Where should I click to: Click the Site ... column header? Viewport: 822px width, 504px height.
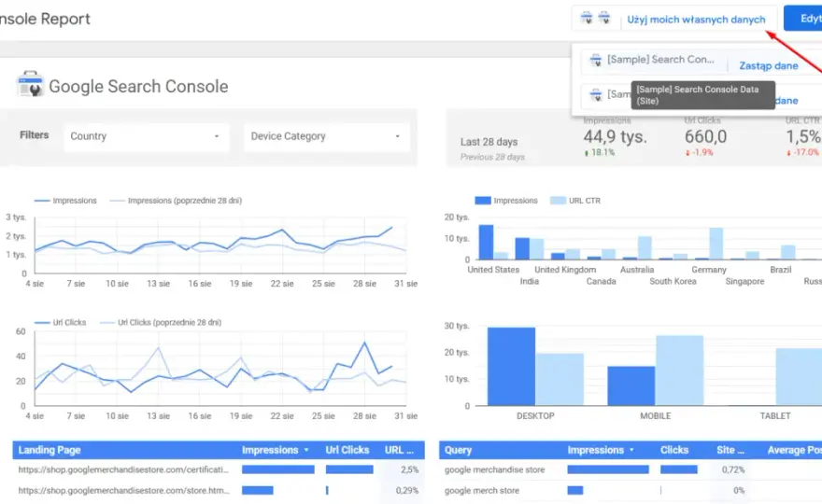click(x=730, y=450)
